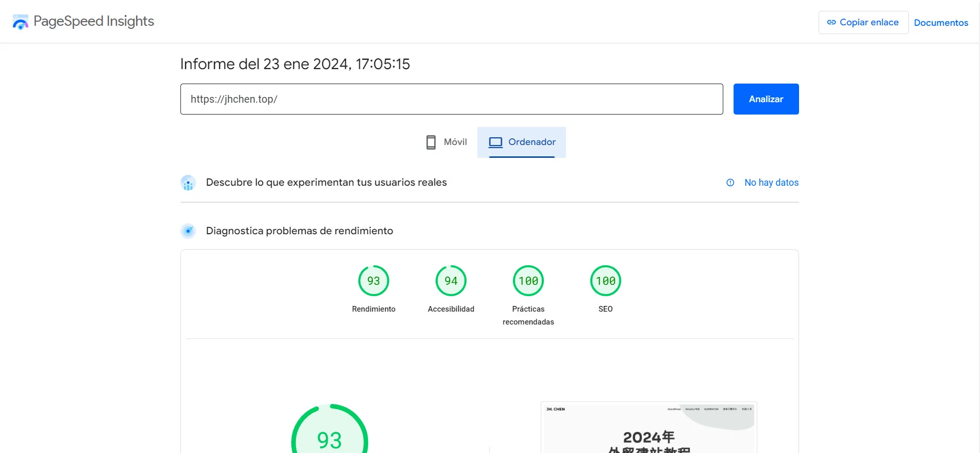Viewport: 980px width, 453px height.
Task: Click the mobile phone icon
Action: point(431,142)
